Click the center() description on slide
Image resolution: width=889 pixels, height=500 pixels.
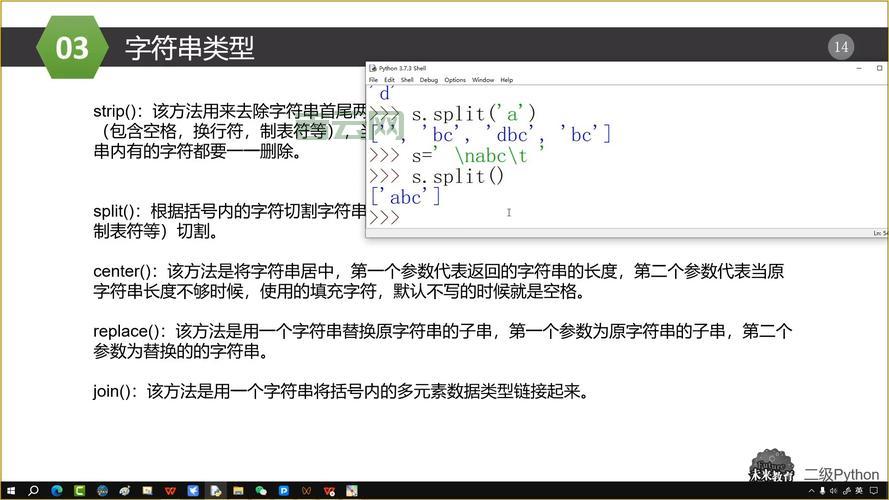[438, 281]
